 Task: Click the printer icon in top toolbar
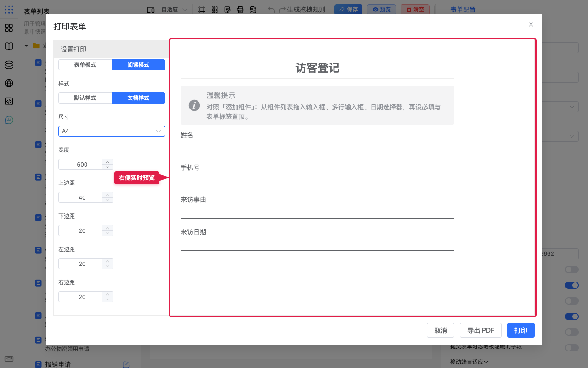[x=240, y=10]
